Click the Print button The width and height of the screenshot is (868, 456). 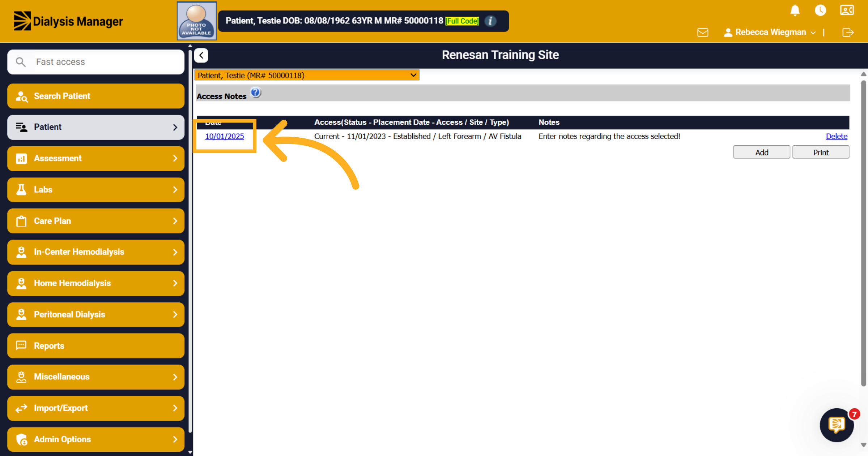(x=821, y=152)
